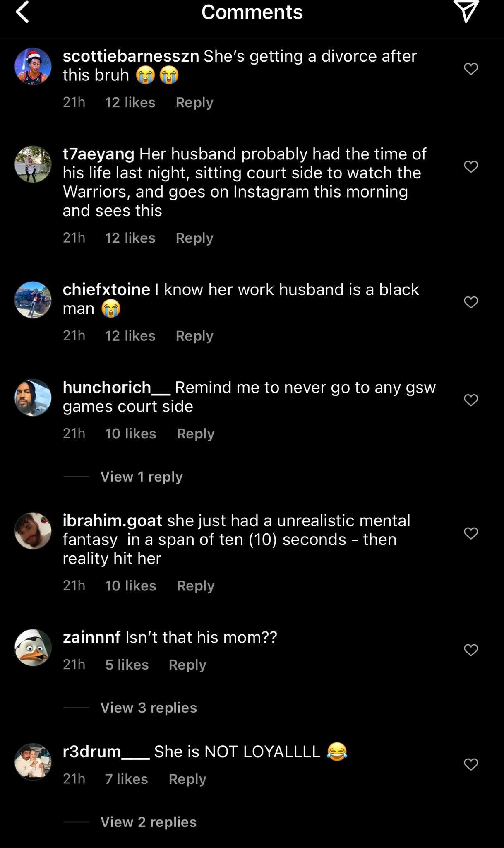
Task: Like t7aeyang's comment with the heart
Action: click(471, 166)
